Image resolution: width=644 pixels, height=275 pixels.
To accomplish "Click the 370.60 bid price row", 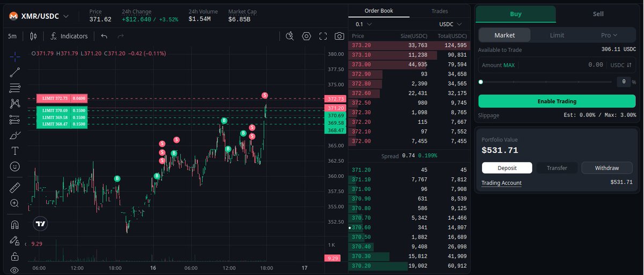I will pyautogui.click(x=409, y=227).
